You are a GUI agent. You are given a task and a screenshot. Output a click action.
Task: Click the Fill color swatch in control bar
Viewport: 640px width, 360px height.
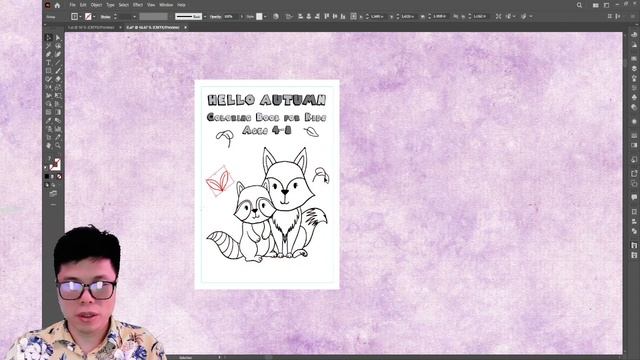tap(74, 16)
